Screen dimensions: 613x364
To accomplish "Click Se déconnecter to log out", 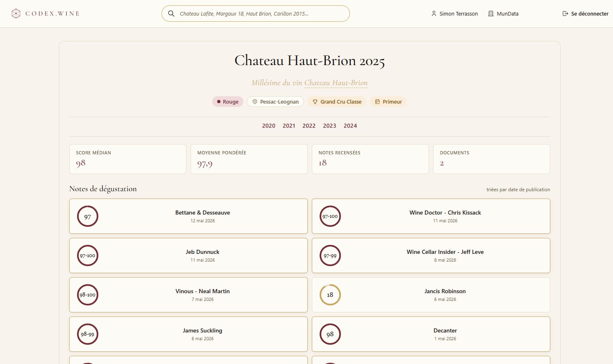I will point(586,14).
